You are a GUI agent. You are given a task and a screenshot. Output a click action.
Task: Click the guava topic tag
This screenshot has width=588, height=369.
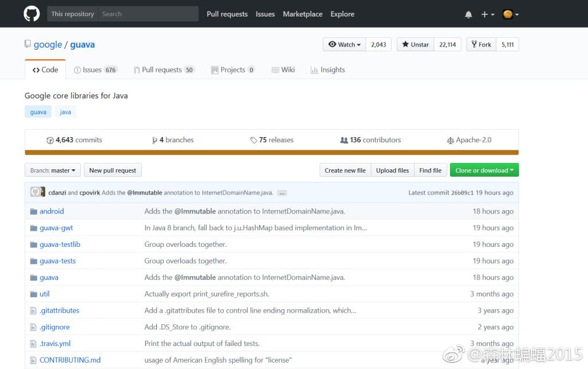pyautogui.click(x=38, y=112)
